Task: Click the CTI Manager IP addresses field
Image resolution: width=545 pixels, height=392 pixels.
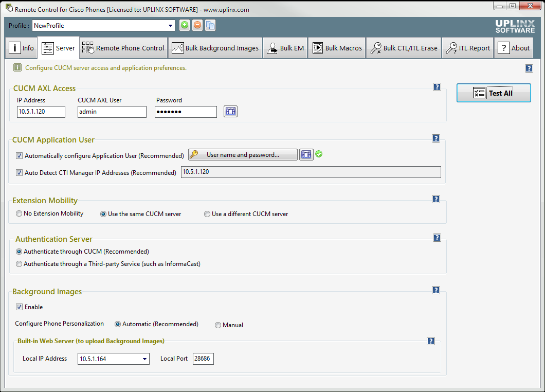Action: tap(311, 172)
